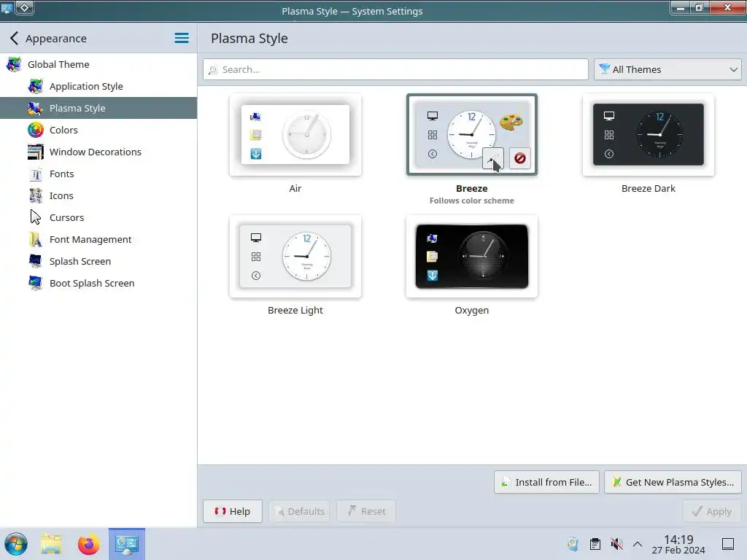The width and height of the screenshot is (747, 560).
Task: Click the window menu icon in title bar
Action: click(x=7, y=7)
